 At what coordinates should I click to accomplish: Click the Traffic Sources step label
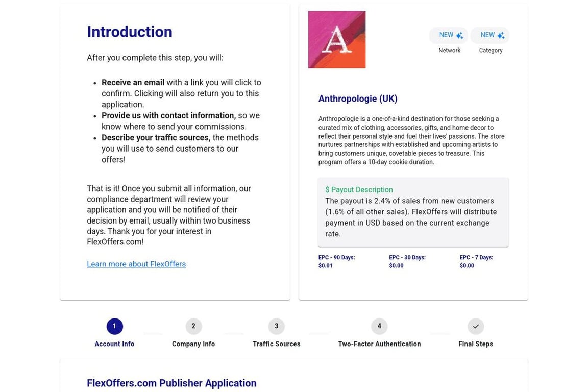tap(276, 344)
